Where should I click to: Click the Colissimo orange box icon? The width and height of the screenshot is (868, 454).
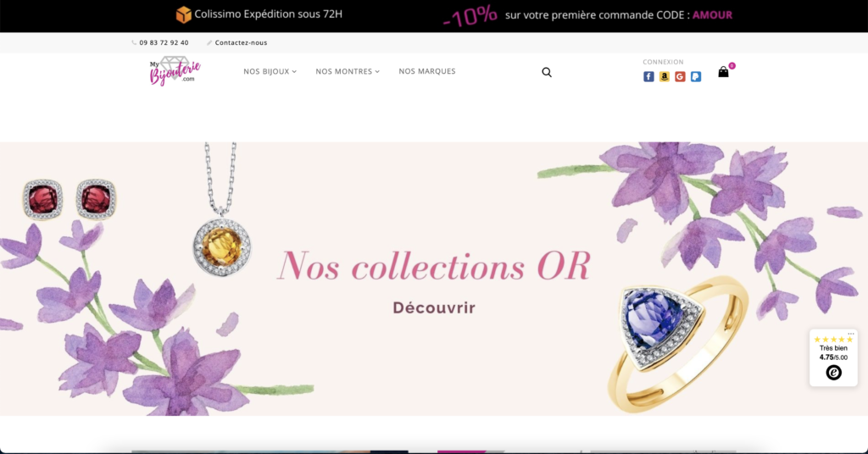(x=183, y=14)
